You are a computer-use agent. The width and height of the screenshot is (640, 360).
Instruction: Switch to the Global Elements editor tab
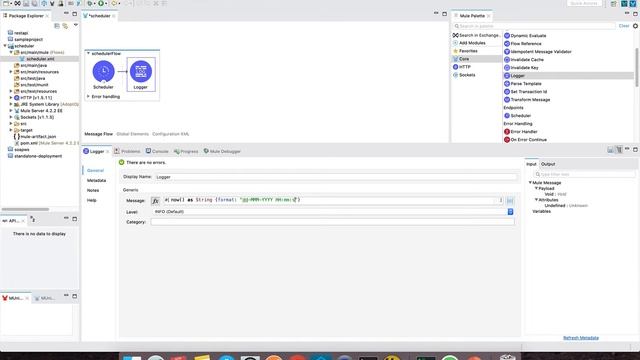132,134
